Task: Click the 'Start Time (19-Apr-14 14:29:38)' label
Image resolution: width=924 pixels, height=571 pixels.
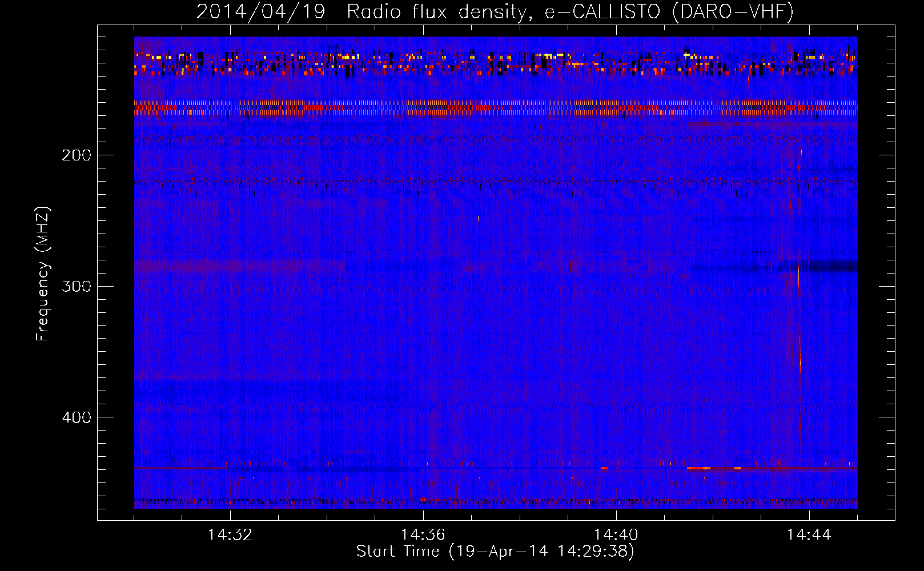Action: (495, 552)
